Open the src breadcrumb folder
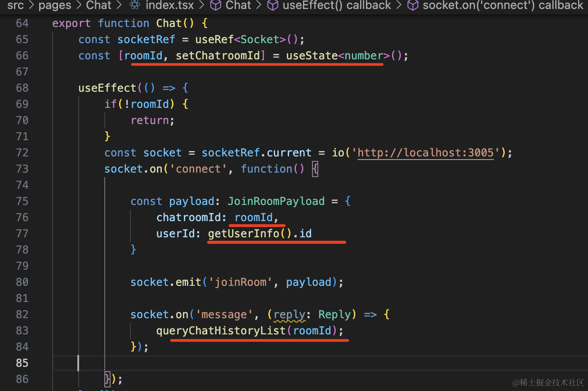Image resolution: width=588 pixels, height=391 pixels. [x=15, y=5]
